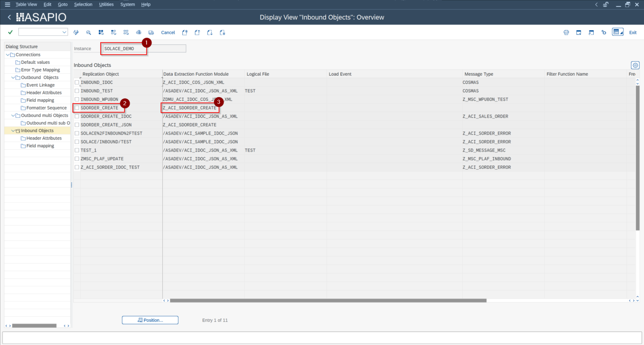Open the Utilities menu
Viewport: 644px width, 345px height.
[106, 4]
